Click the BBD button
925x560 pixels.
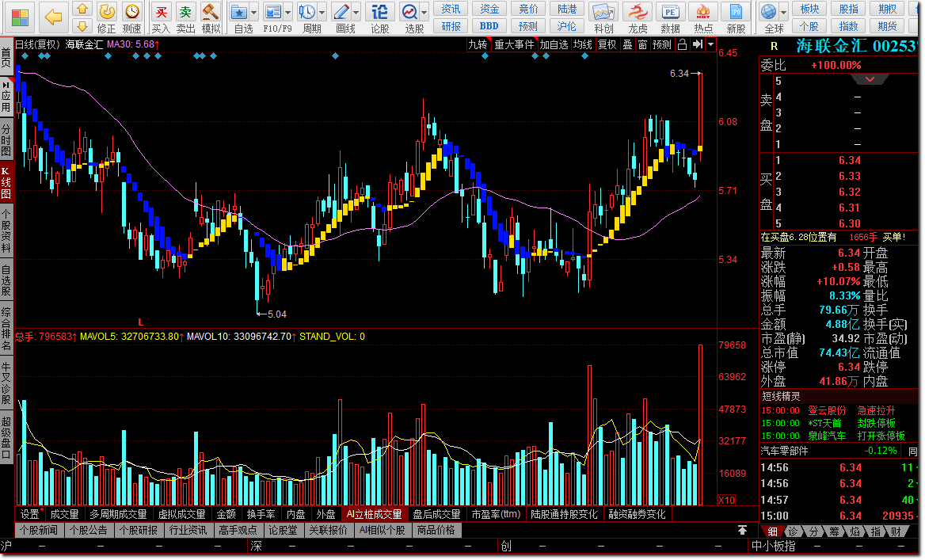point(489,26)
